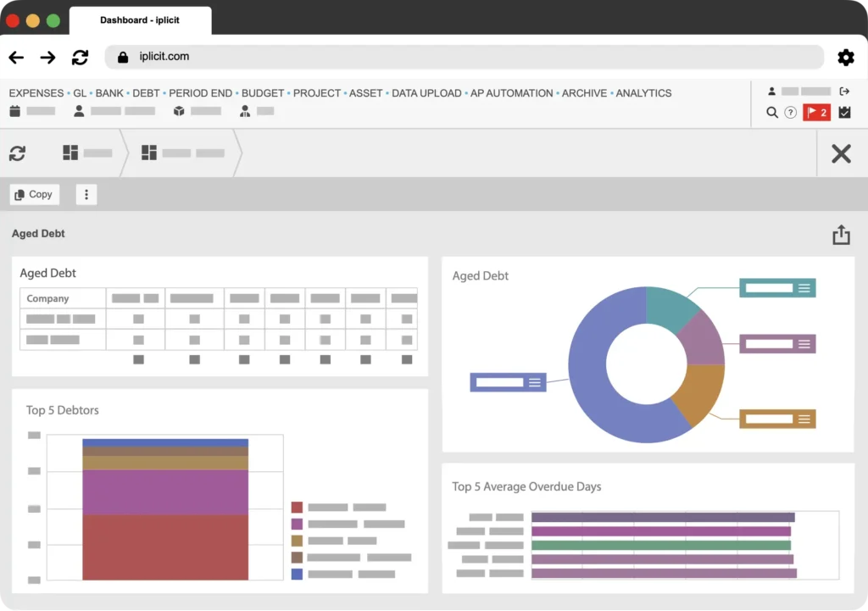The image size is (868, 611).
Task: Click the Top 5 Average Overdue Days title
Action: pyautogui.click(x=526, y=486)
